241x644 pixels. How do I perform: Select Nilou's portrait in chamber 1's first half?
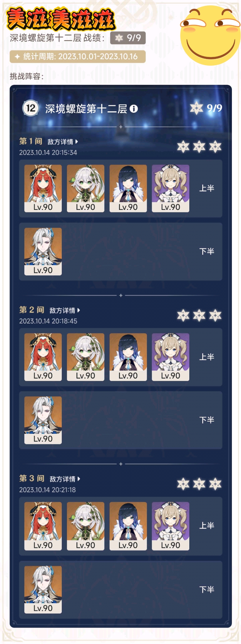tap(43, 188)
